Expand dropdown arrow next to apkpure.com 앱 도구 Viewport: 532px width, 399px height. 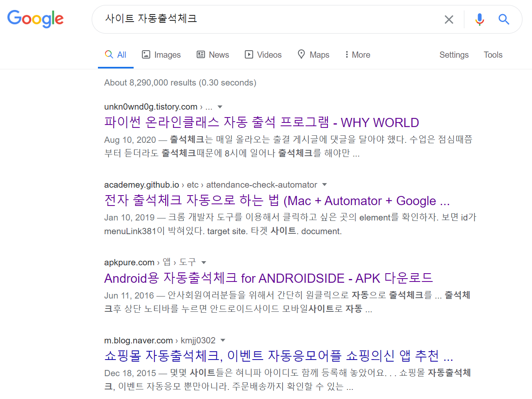pyautogui.click(x=204, y=262)
